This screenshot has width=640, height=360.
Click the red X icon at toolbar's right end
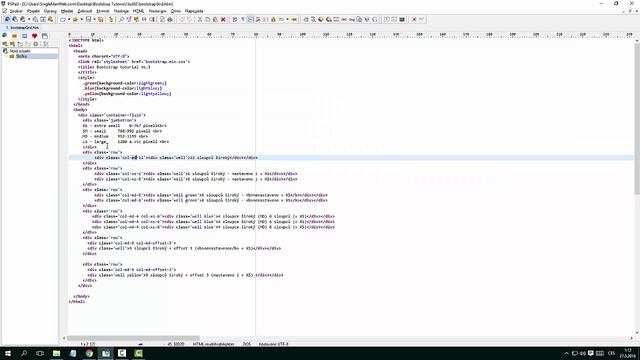(x=414, y=19)
